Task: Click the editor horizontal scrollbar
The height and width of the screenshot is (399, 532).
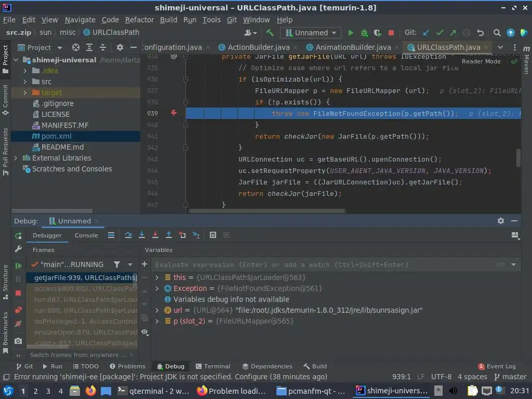Action: 267,211
